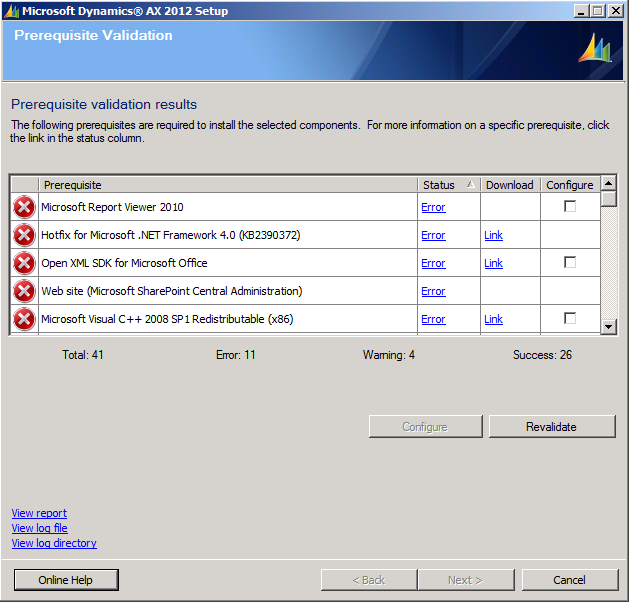Sort by the Prerequisite column header

[x=228, y=185]
